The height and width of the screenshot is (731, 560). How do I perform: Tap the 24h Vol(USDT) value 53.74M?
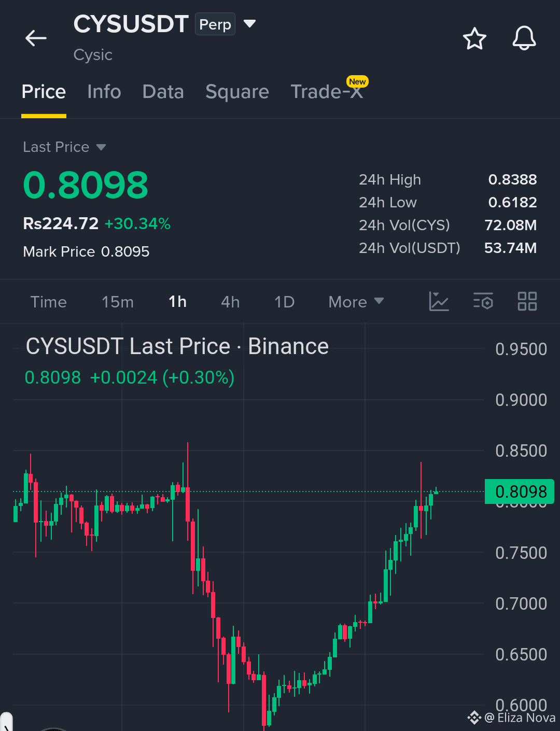pos(511,248)
